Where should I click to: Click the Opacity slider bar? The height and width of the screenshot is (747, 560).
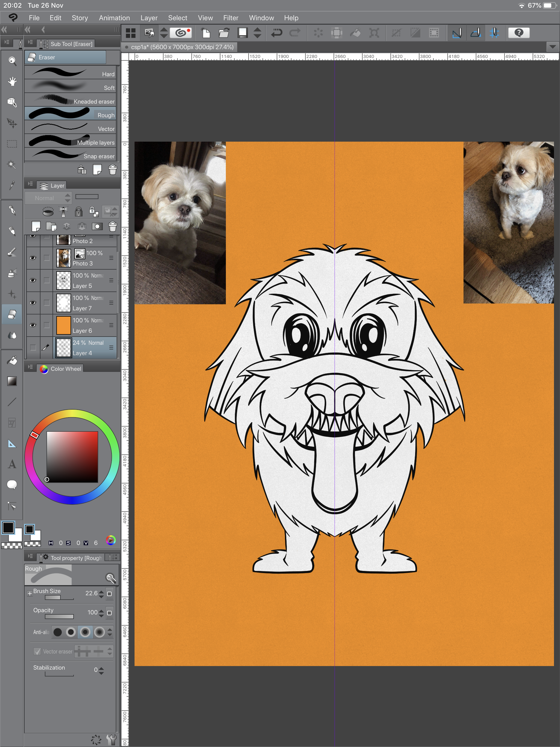pos(59,616)
